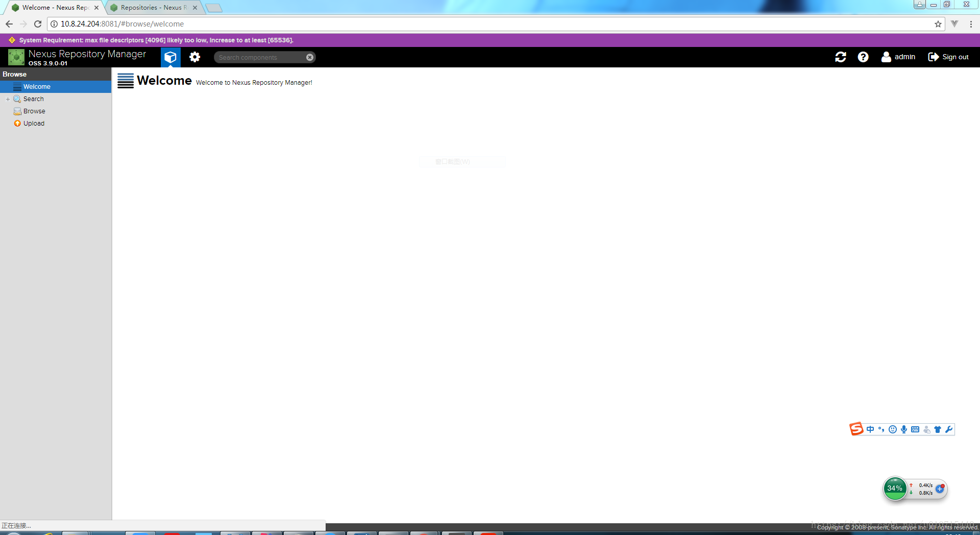The image size is (980, 535).
Task: Open the IME skin shirt icon
Action: [938, 429]
